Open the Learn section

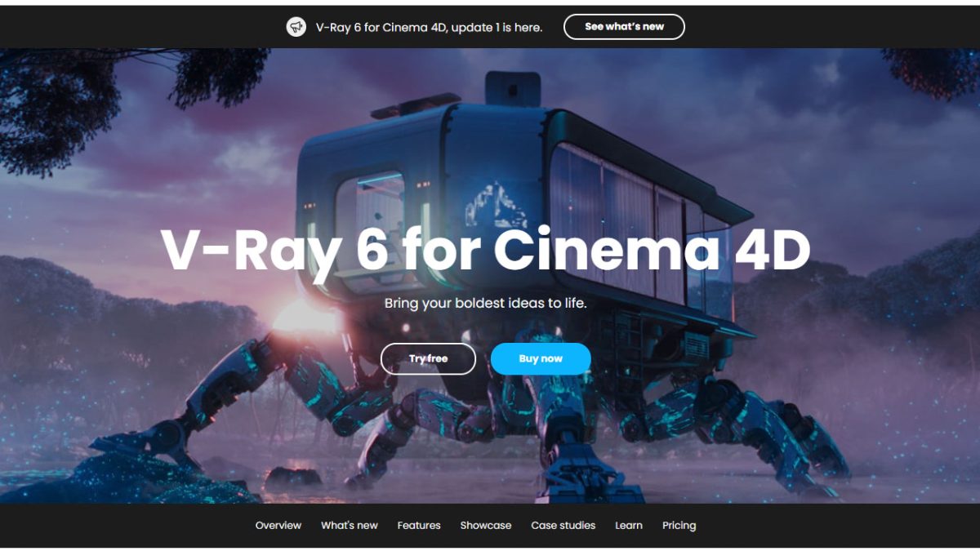pyautogui.click(x=628, y=525)
